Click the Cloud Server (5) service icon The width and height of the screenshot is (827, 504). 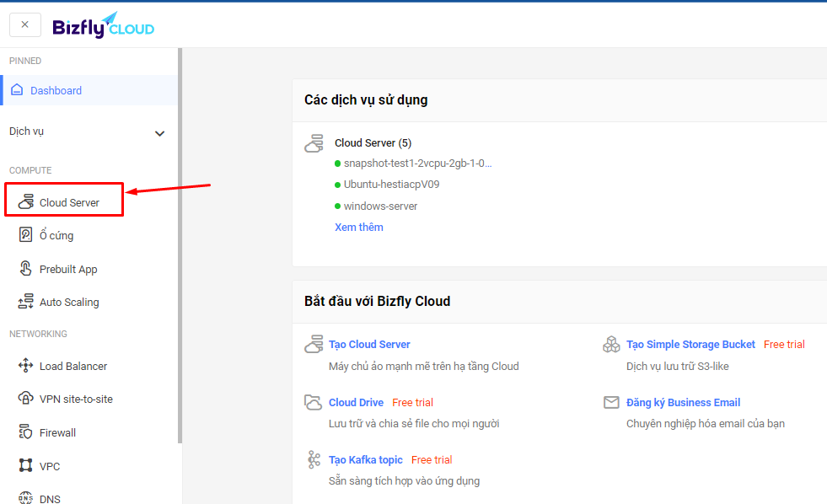314,143
